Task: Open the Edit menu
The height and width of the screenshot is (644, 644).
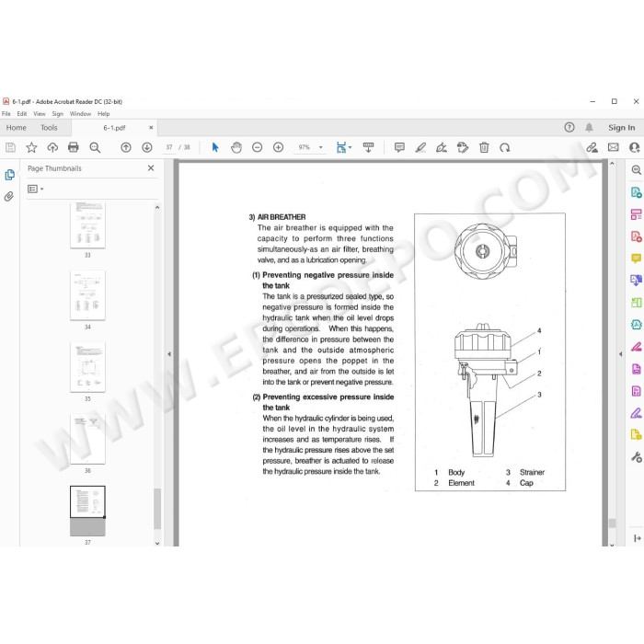Action: click(22, 114)
